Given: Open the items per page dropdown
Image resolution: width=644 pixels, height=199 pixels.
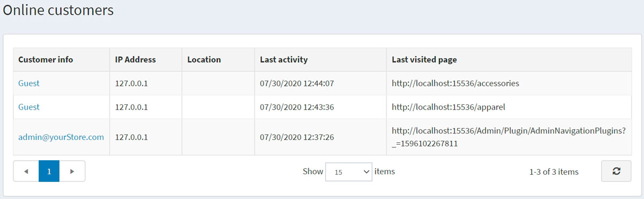Looking at the screenshot, I should tap(349, 172).
